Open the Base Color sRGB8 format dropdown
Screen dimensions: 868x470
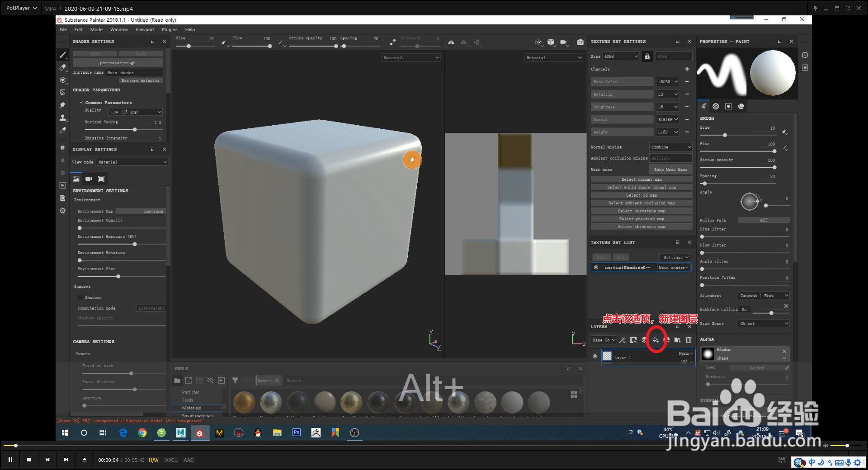668,82
